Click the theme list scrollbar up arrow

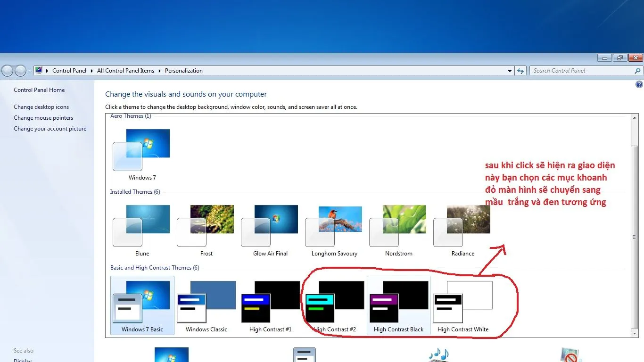pos(635,118)
